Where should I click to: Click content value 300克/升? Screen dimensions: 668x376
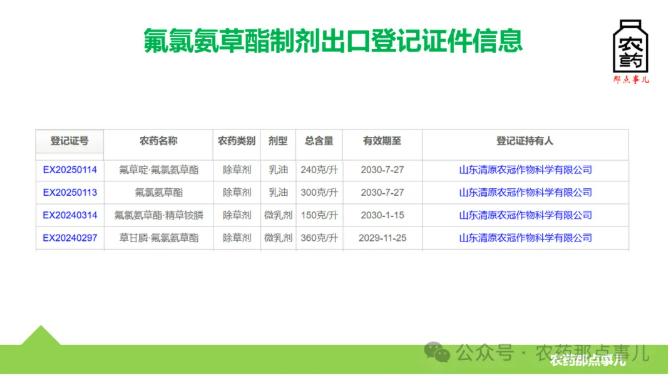319,192
